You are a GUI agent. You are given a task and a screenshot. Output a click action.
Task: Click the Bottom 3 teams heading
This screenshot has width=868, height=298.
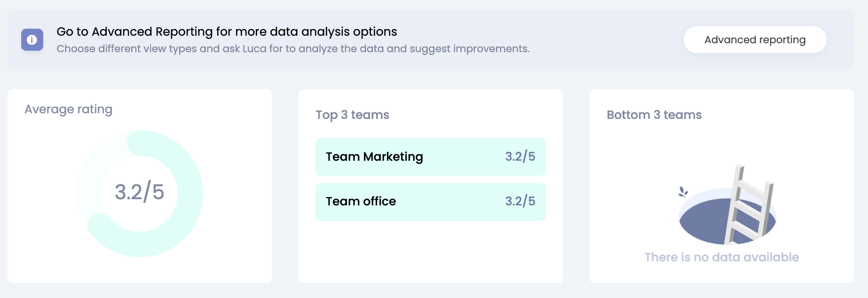(x=654, y=115)
